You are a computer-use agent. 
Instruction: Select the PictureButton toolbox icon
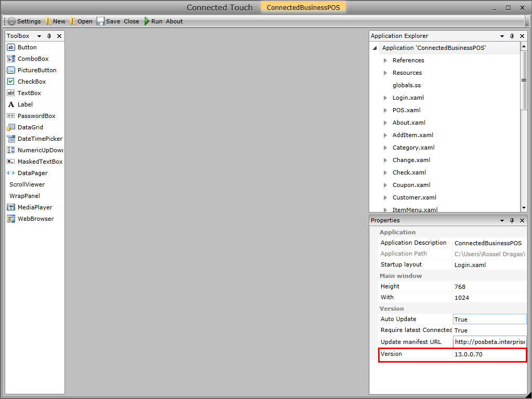tap(11, 70)
